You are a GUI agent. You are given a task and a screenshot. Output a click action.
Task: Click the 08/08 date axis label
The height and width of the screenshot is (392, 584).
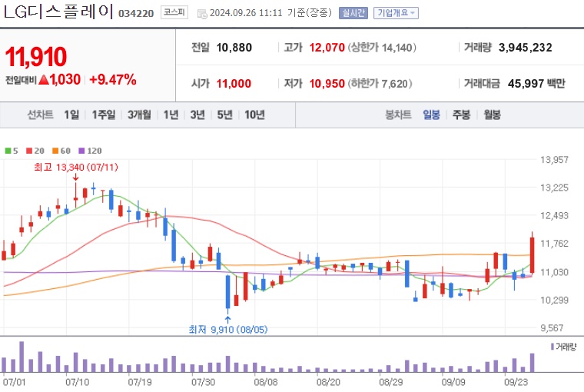[266, 382]
